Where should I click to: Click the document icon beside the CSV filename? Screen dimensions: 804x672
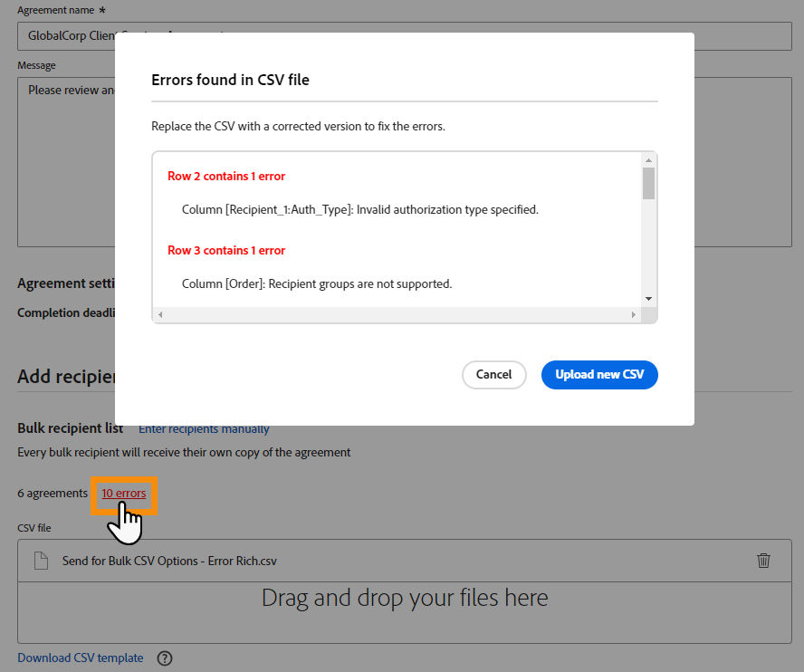40,561
